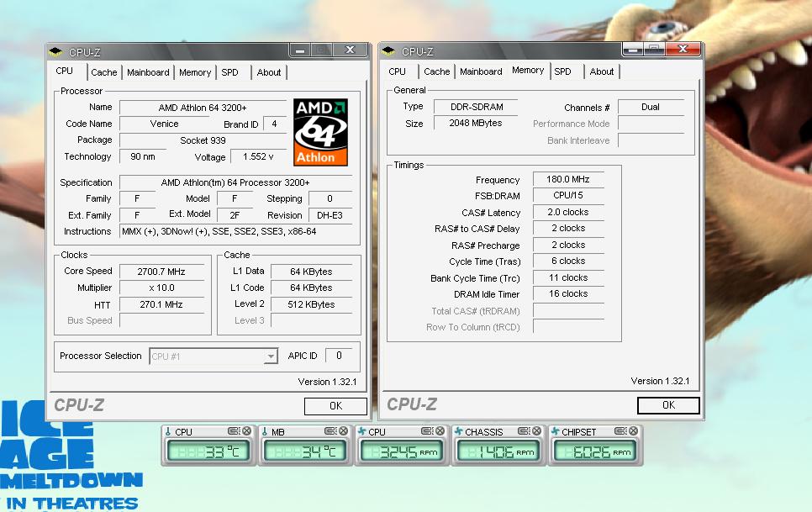Open the Processor Selection dropdown
This screenshot has height=512, width=812.
[x=271, y=356]
